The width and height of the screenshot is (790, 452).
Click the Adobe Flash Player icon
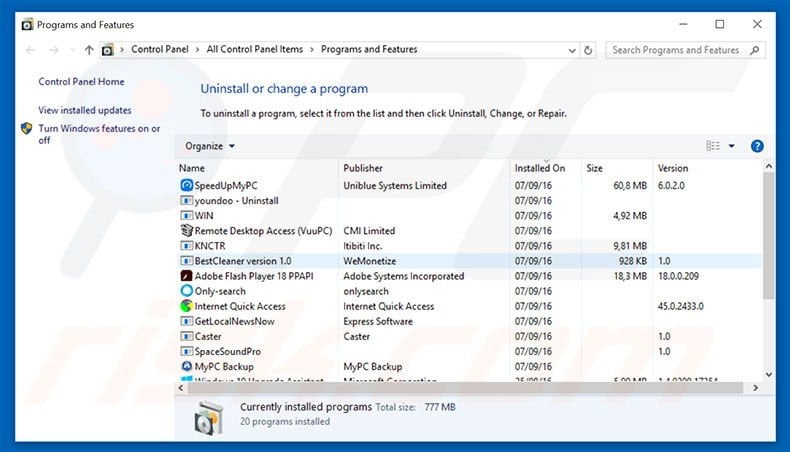[x=186, y=276]
